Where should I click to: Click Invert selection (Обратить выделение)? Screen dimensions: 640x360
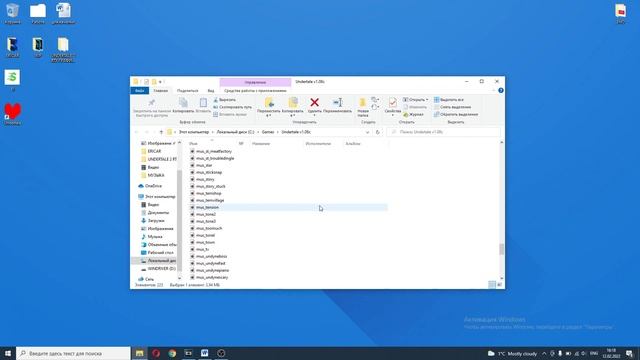coord(456,114)
